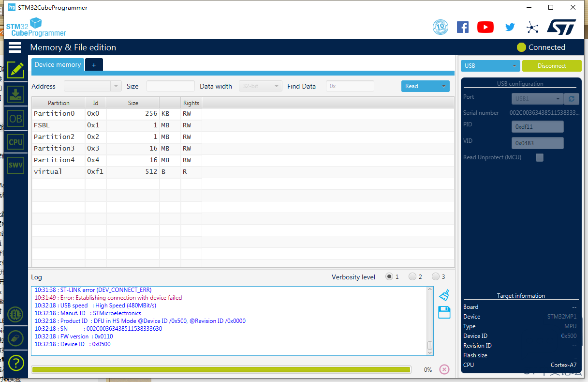588x382 pixels.
Task: Click the PID 0xdf11 field
Action: click(x=538, y=127)
